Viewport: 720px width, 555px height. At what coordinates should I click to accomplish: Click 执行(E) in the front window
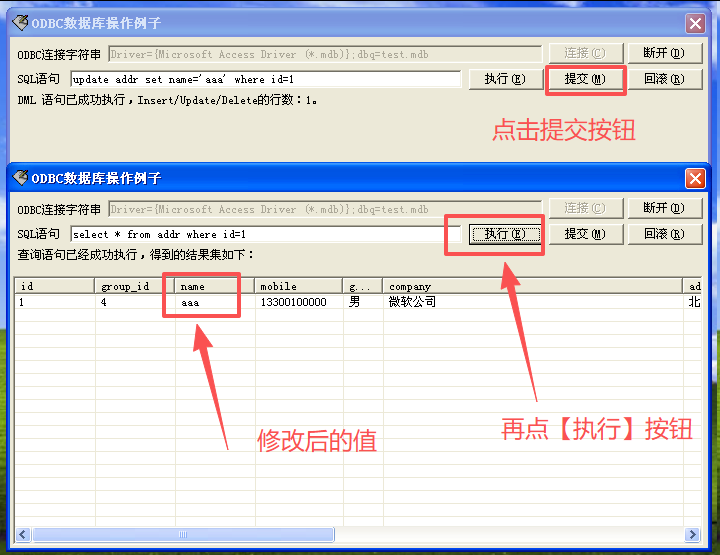click(x=505, y=234)
